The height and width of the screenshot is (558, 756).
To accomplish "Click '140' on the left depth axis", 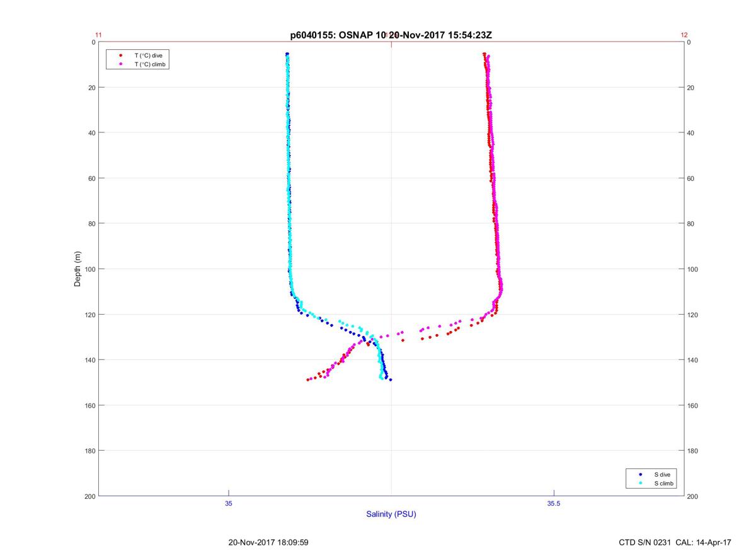I will pos(89,360).
